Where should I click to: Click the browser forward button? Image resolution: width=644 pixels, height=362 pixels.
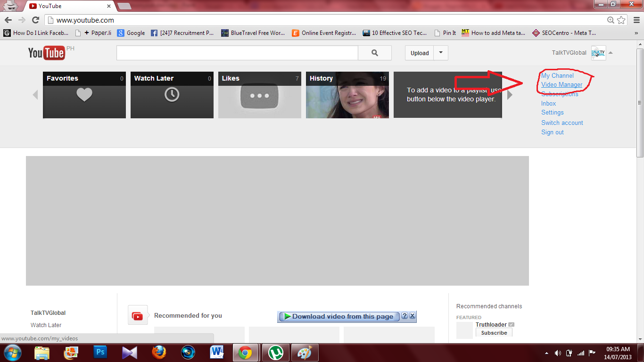[22, 20]
